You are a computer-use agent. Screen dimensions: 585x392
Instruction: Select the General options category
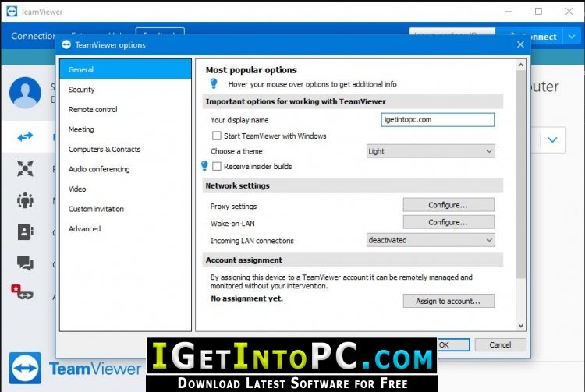(126, 69)
